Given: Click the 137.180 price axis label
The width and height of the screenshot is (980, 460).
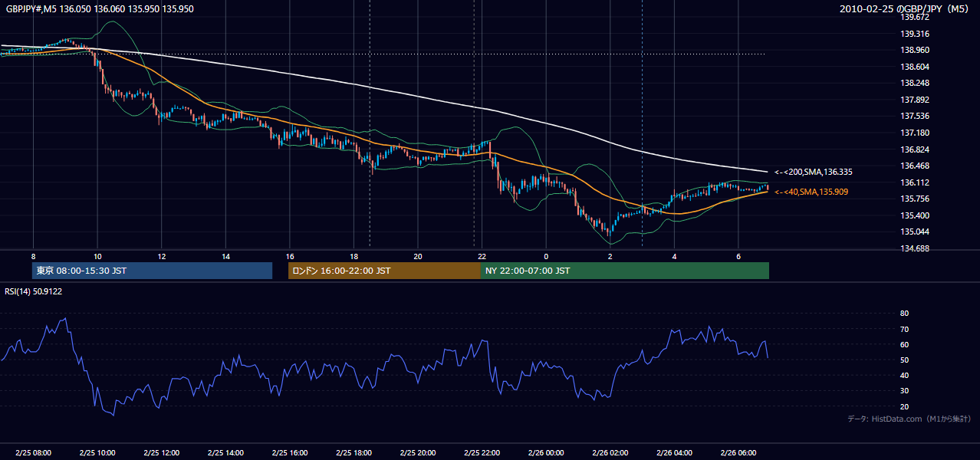Looking at the screenshot, I should point(916,133).
